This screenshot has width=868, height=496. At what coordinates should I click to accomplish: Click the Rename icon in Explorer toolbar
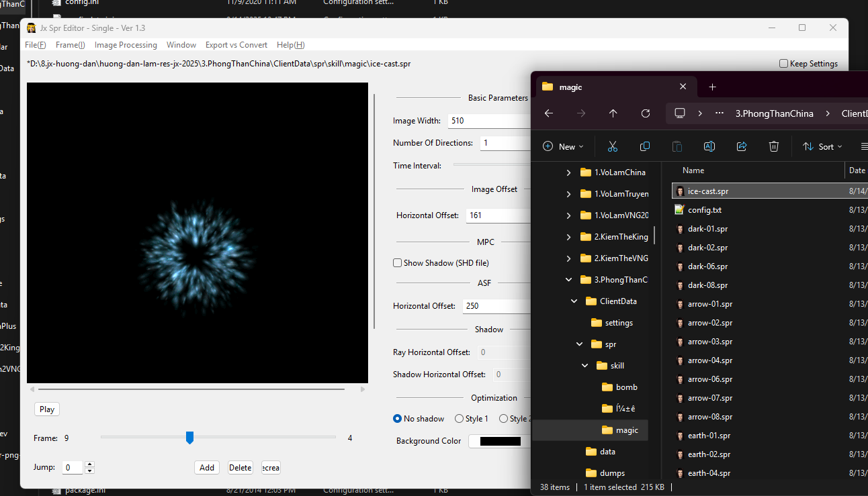(x=709, y=146)
